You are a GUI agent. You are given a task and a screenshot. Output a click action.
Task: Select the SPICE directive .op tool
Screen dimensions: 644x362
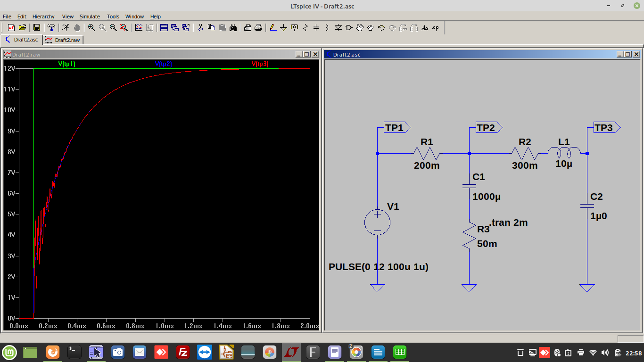[x=436, y=28]
